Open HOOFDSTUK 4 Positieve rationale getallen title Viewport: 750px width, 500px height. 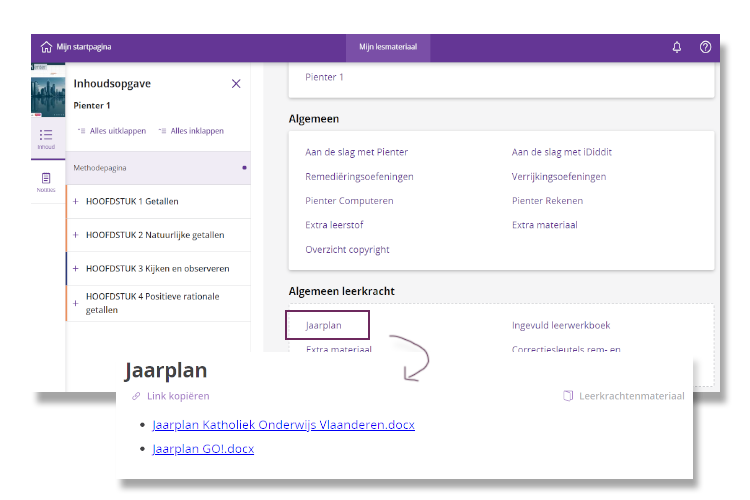click(x=153, y=303)
